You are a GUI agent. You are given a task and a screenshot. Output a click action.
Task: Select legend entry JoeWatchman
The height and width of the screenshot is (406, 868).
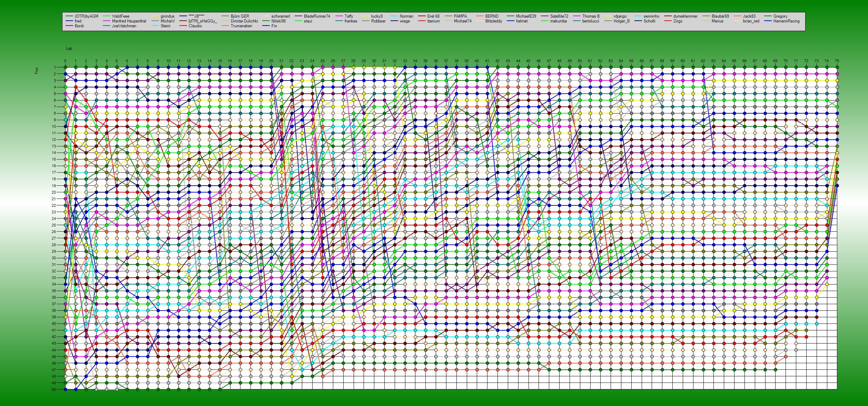pyautogui.click(x=124, y=26)
